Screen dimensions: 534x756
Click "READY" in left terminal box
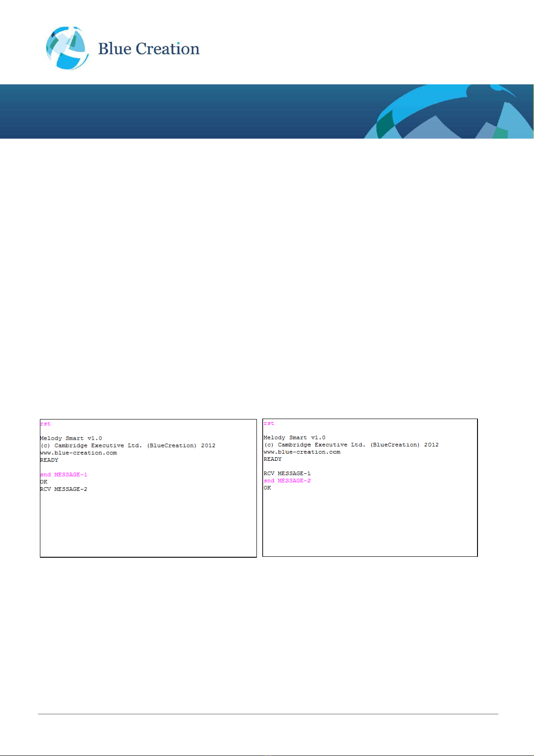49,460
